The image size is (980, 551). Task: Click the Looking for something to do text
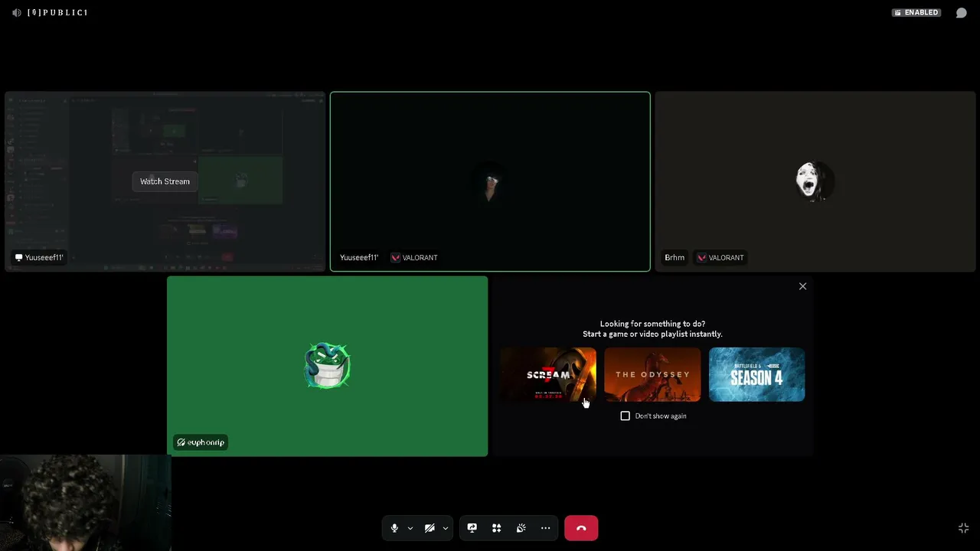(x=652, y=324)
